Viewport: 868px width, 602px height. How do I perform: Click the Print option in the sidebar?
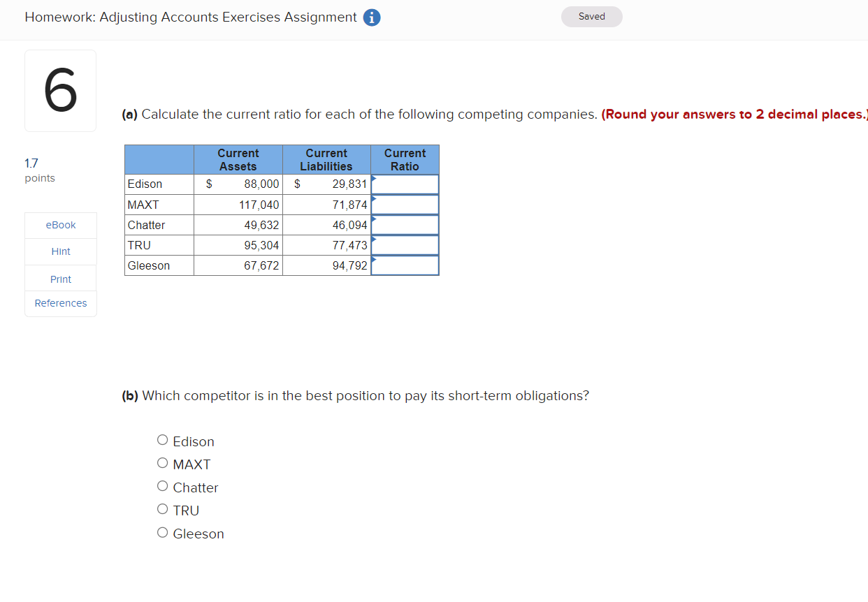click(60, 278)
